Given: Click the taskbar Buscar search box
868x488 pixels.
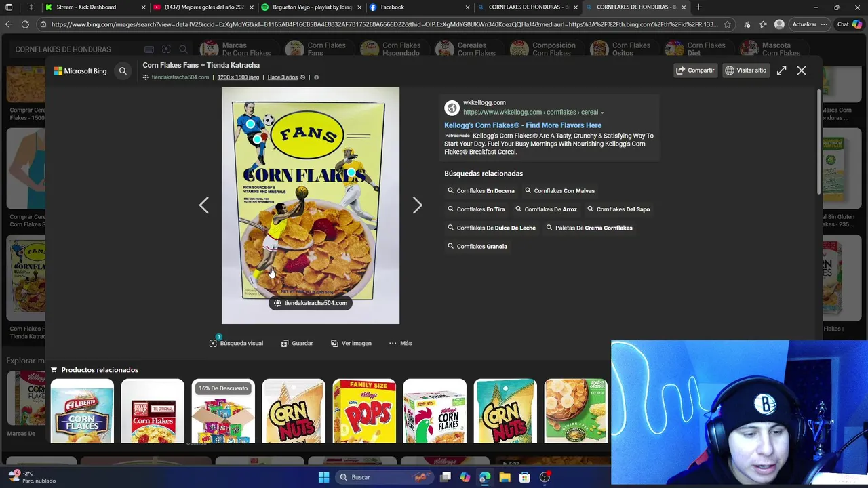Looking at the screenshot, I should tap(384, 477).
